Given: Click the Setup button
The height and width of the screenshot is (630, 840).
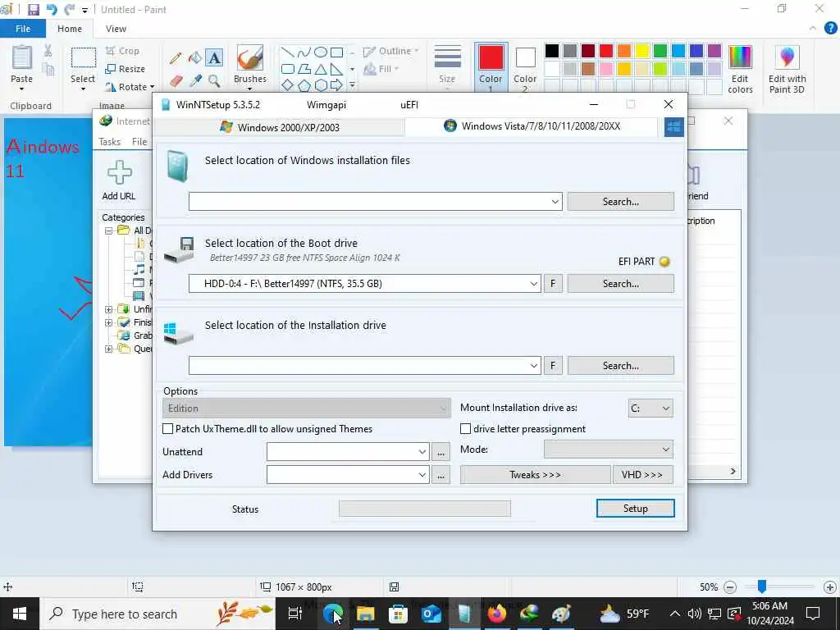Looking at the screenshot, I should (636, 509).
